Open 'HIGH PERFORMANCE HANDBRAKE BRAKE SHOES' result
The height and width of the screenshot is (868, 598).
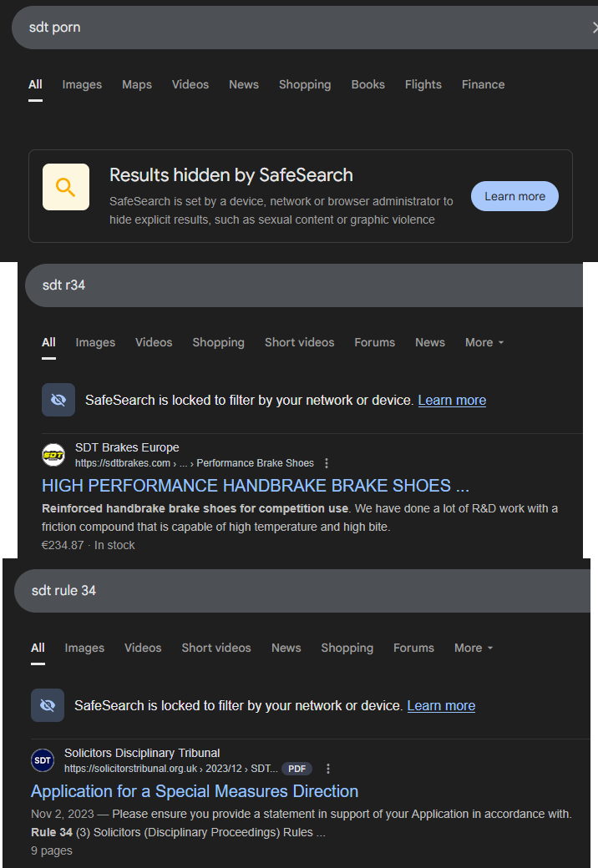pyautogui.click(x=256, y=486)
